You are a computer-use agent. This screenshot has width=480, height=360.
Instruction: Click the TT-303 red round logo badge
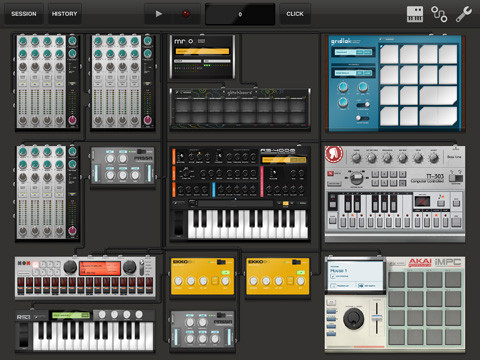tap(334, 155)
